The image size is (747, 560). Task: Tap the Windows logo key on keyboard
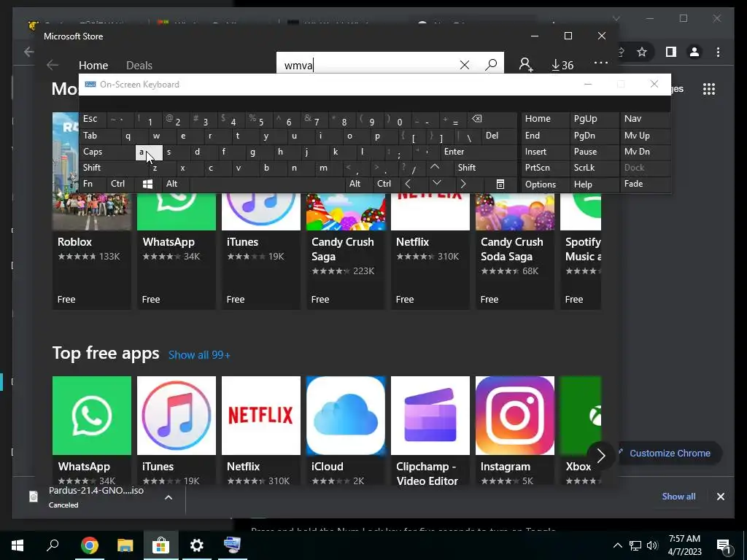click(147, 184)
